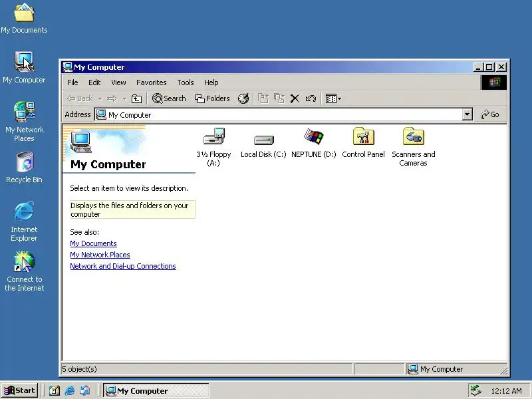Click 'Select an item to view its description' text
The image size is (532, 399).
(x=129, y=188)
